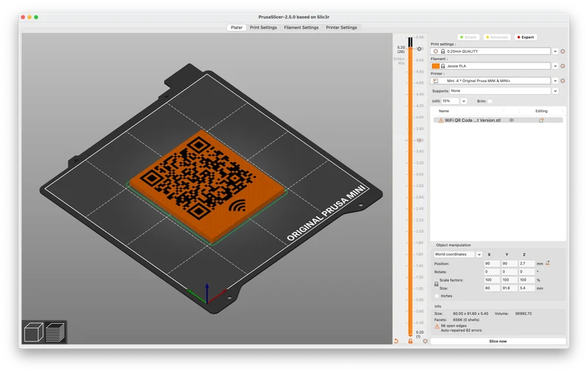588x373 pixels.
Task: Tick the Inches checkbox
Action: click(437, 296)
